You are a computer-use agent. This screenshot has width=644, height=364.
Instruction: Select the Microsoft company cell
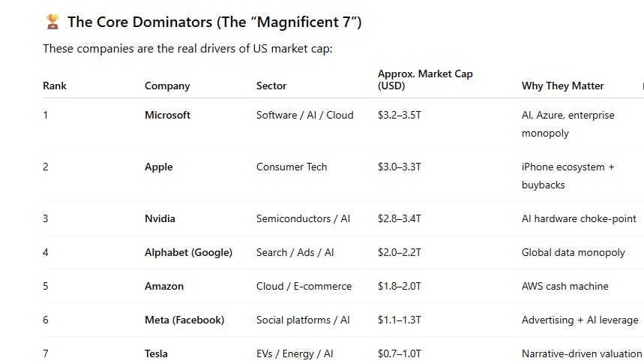(x=167, y=115)
